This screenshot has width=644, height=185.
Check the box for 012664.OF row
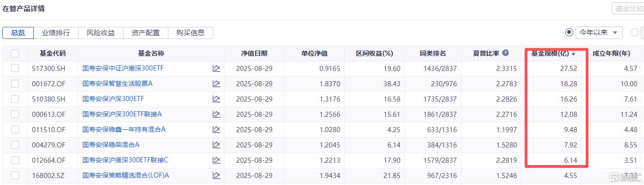click(15, 160)
